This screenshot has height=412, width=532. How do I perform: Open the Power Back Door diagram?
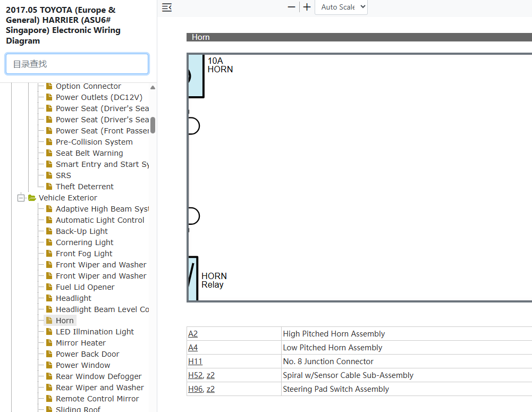coord(87,354)
